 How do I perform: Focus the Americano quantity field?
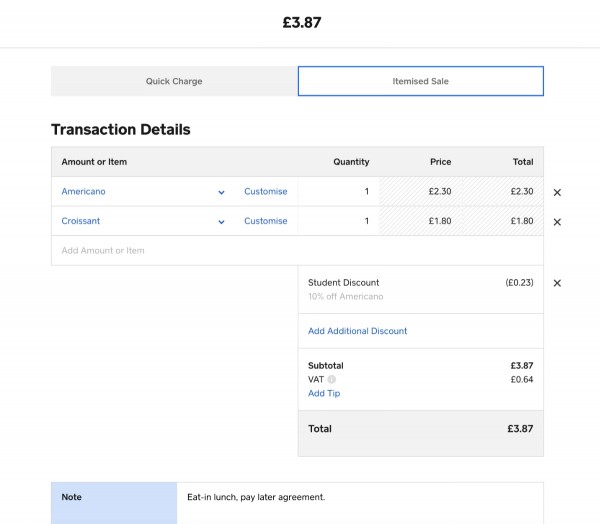pos(338,192)
